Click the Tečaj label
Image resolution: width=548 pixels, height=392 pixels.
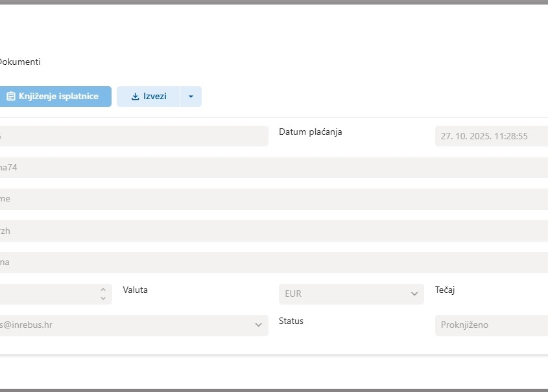click(445, 290)
